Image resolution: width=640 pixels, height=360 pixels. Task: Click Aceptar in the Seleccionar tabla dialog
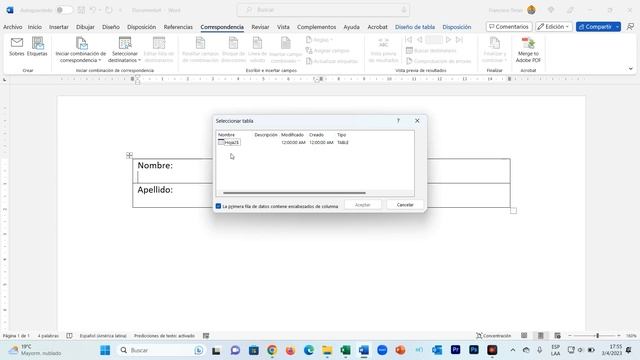pos(362,205)
